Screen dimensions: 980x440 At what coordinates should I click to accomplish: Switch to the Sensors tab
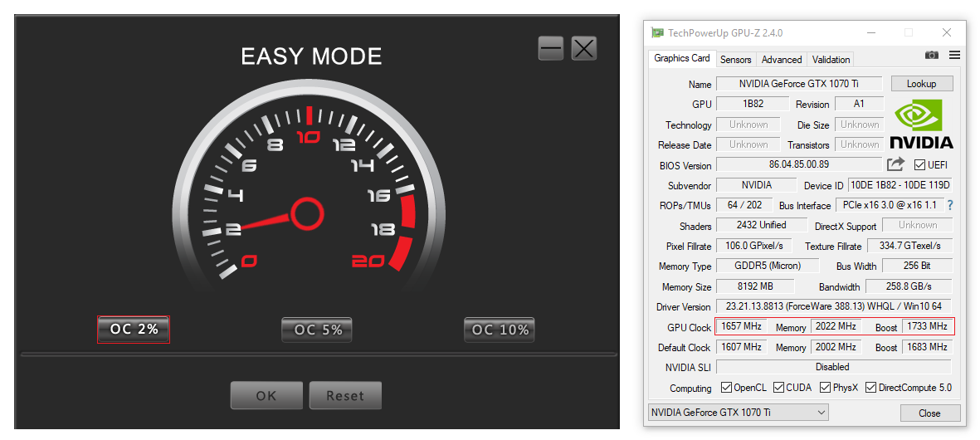tap(736, 60)
